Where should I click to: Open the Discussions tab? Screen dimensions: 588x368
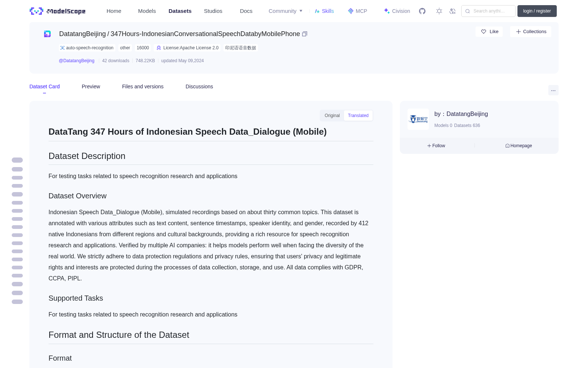coord(199,86)
